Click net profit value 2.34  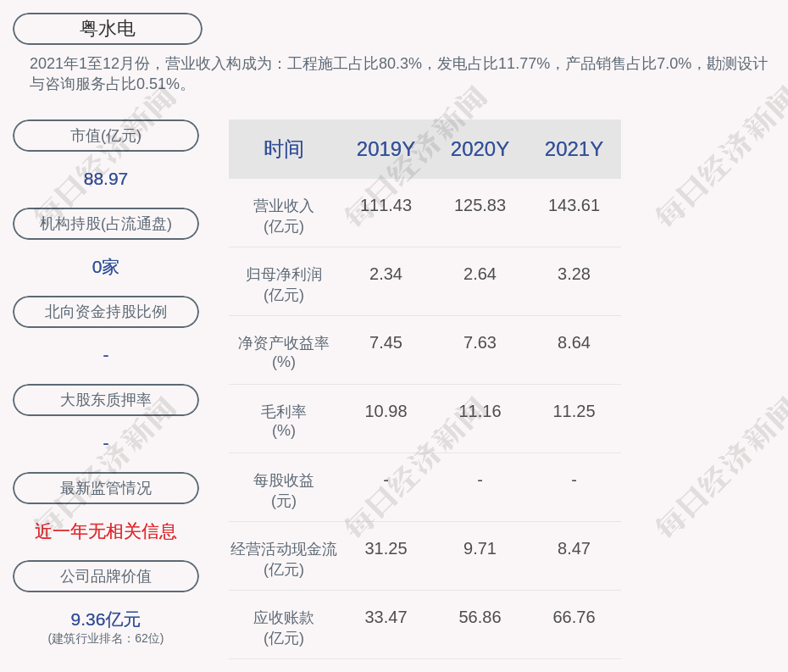[x=386, y=274]
